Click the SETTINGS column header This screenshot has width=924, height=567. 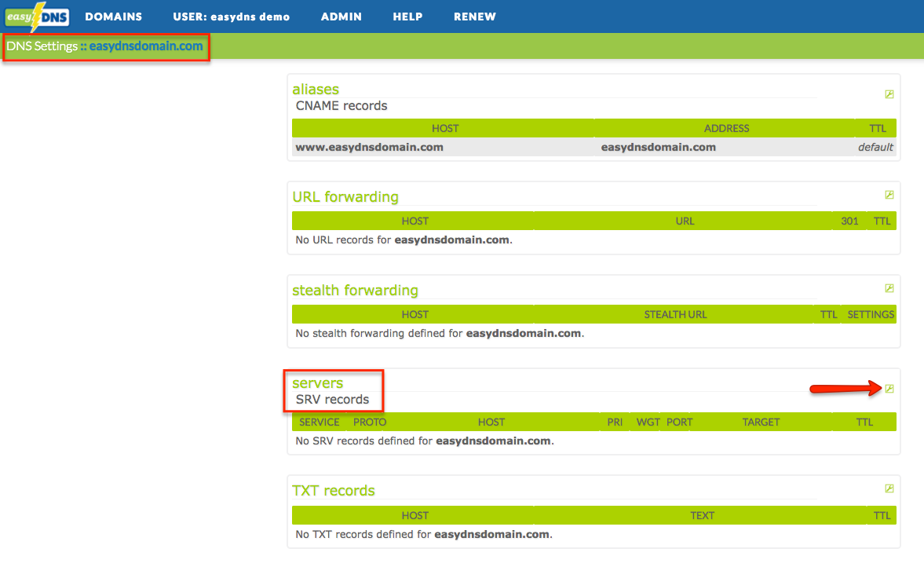[871, 315]
